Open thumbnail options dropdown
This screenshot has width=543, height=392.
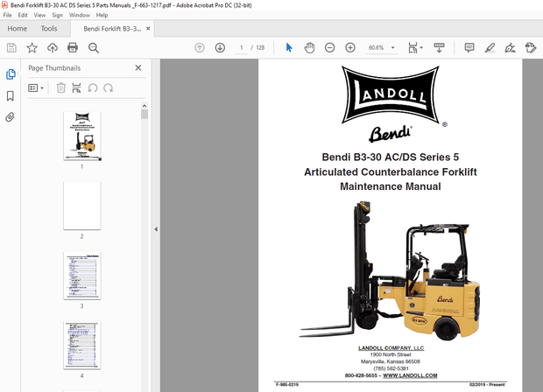[x=36, y=87]
